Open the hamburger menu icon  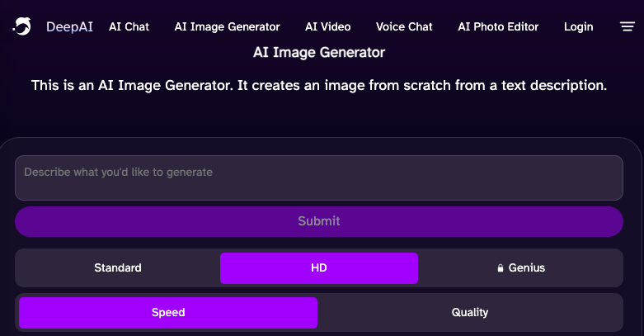(628, 26)
